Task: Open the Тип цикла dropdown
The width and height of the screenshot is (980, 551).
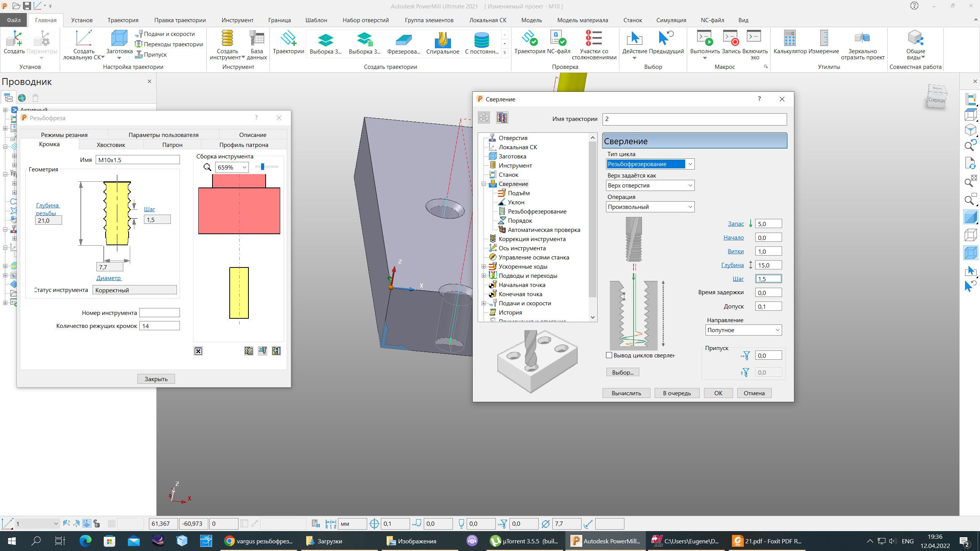Action: click(690, 164)
